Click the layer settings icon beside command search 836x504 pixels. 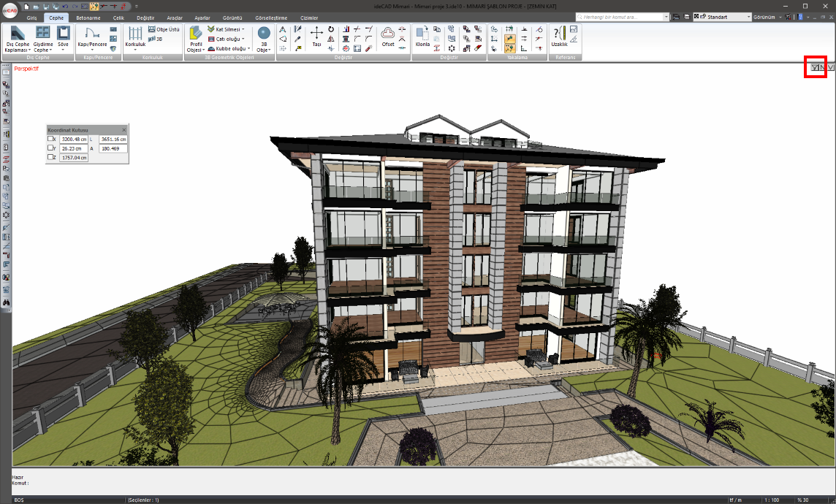tap(676, 17)
